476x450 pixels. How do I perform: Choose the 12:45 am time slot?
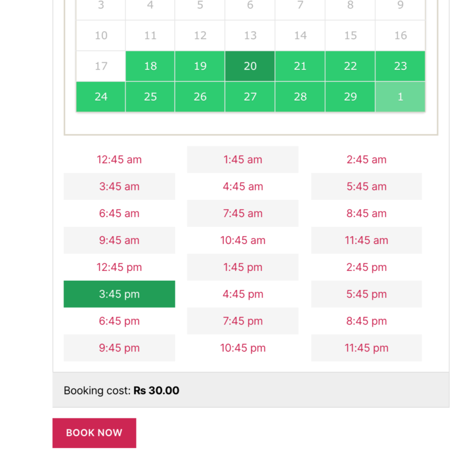click(x=119, y=159)
